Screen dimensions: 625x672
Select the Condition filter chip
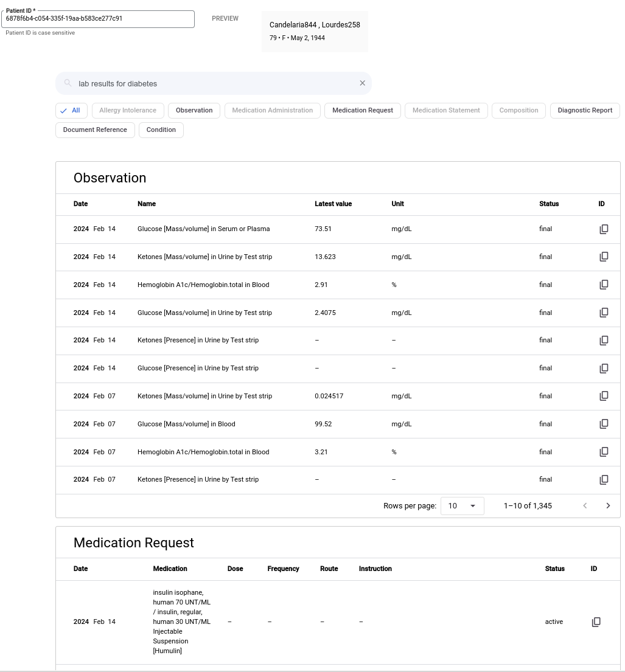coord(161,130)
